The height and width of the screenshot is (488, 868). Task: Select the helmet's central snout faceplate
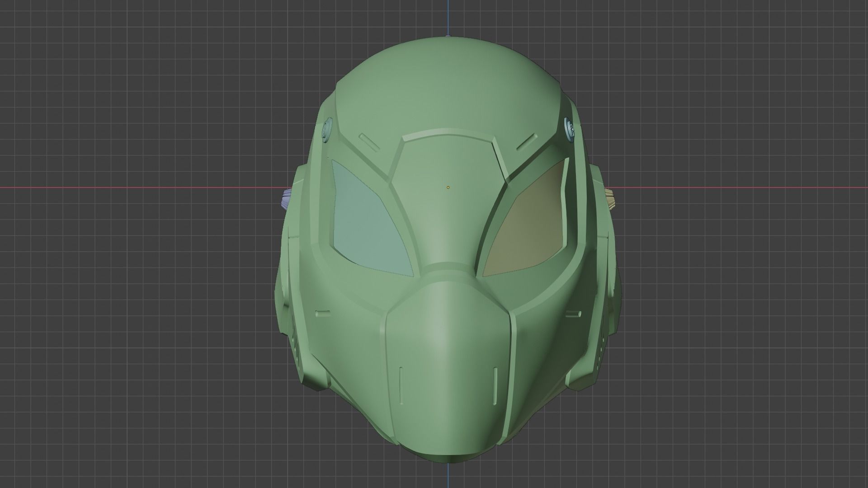[448, 368]
